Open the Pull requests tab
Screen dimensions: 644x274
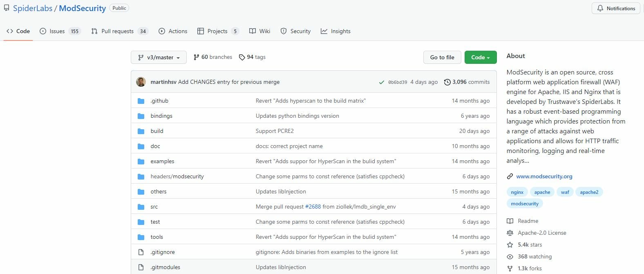pyautogui.click(x=119, y=31)
